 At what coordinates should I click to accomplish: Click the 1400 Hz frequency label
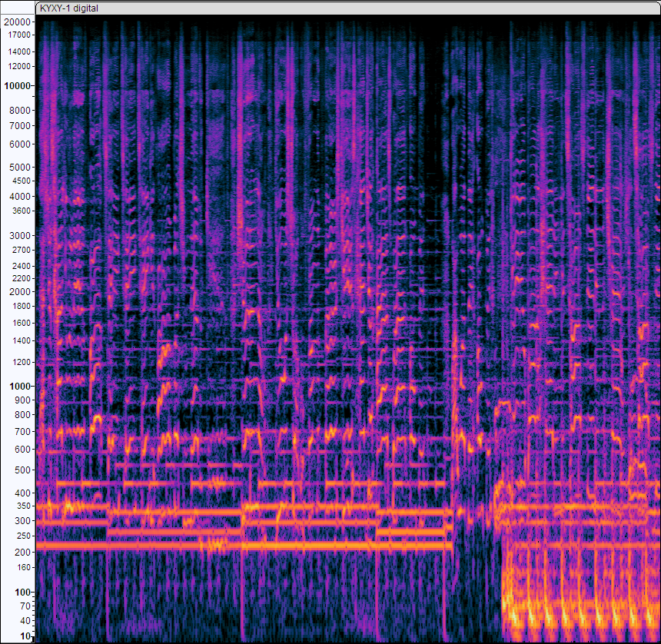click(22, 340)
